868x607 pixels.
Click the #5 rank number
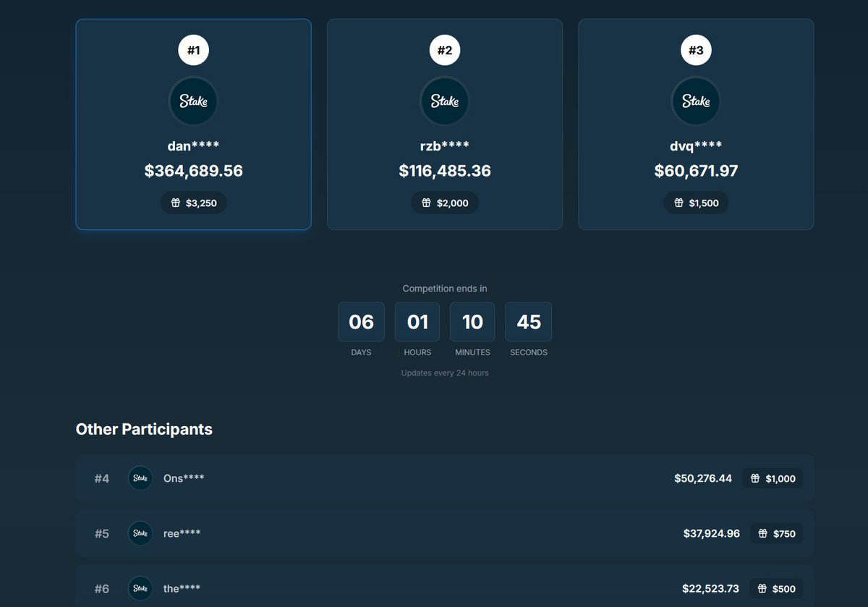coord(102,533)
